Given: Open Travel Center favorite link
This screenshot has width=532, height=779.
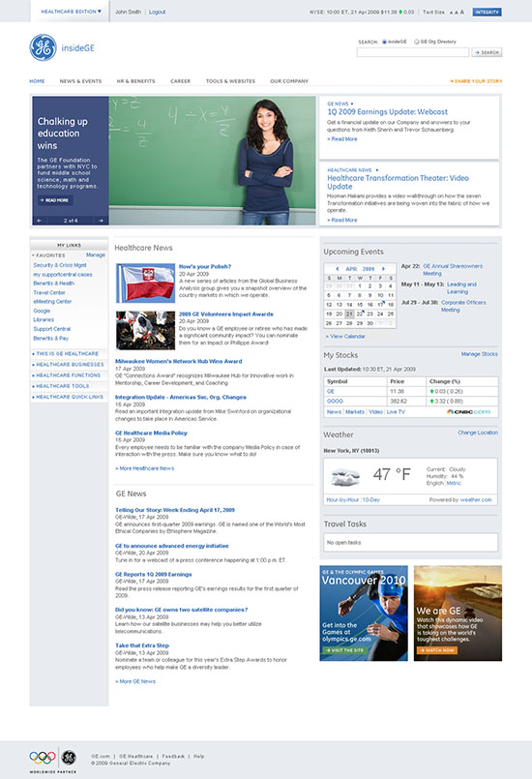Looking at the screenshot, I should (49, 292).
